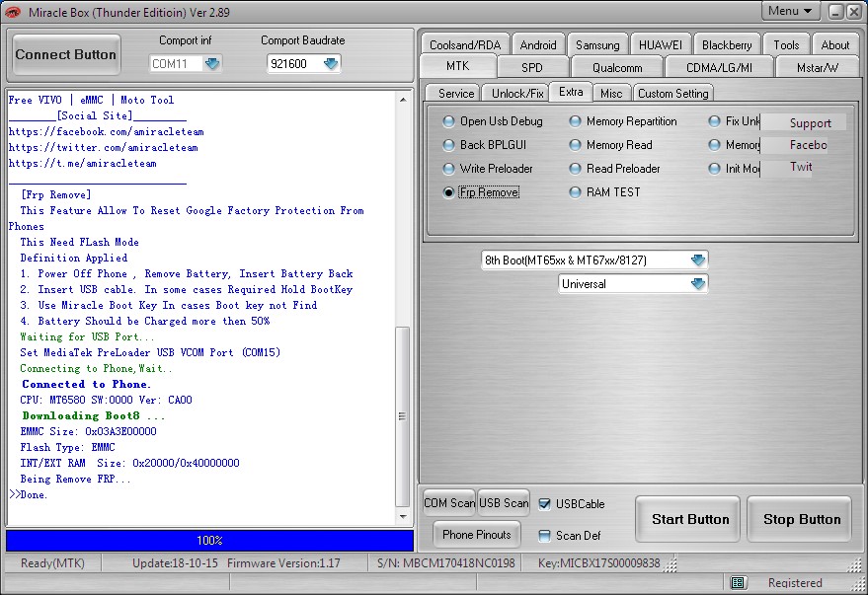Switch to the Android tab
Viewport: 868px width, 595px height.
coord(538,44)
